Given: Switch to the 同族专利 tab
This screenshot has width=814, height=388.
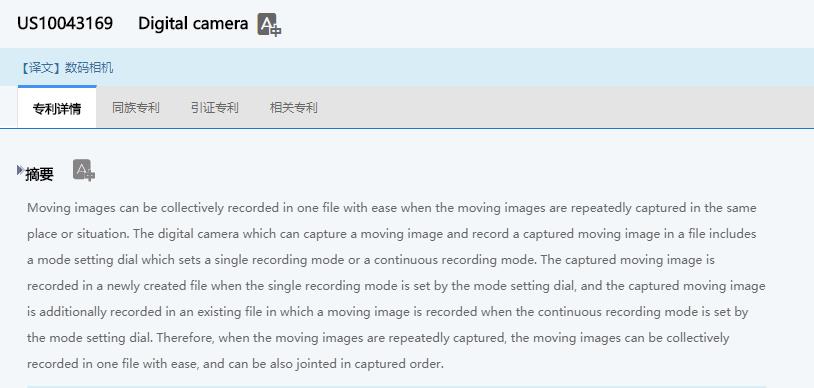Looking at the screenshot, I should (135, 108).
